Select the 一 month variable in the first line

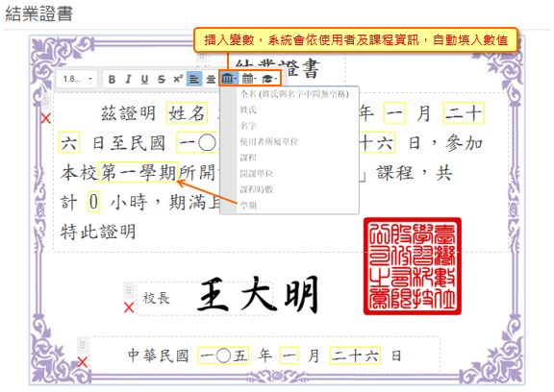coord(394,113)
